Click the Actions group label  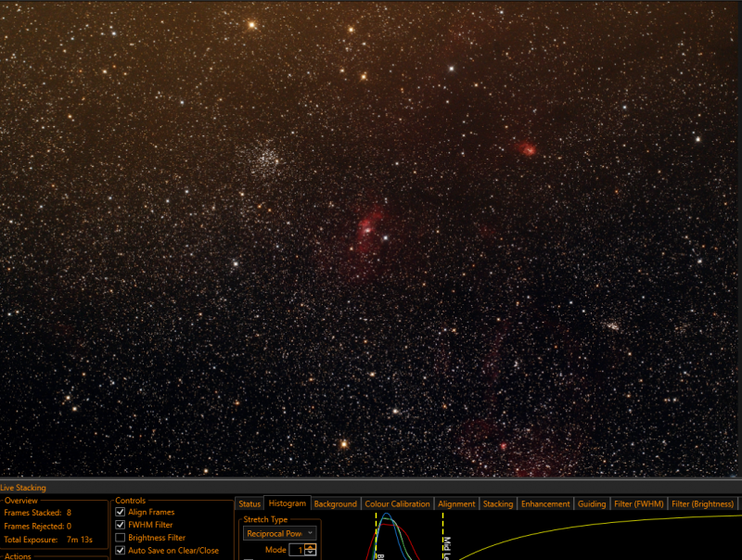click(18, 556)
